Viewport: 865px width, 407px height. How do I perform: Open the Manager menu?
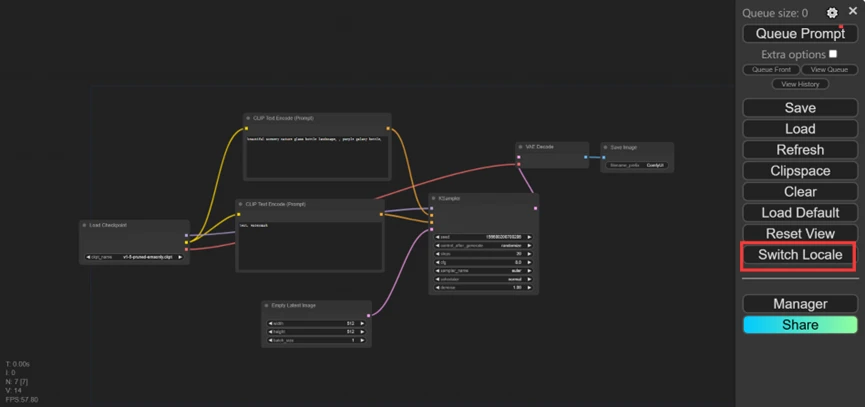coord(800,304)
